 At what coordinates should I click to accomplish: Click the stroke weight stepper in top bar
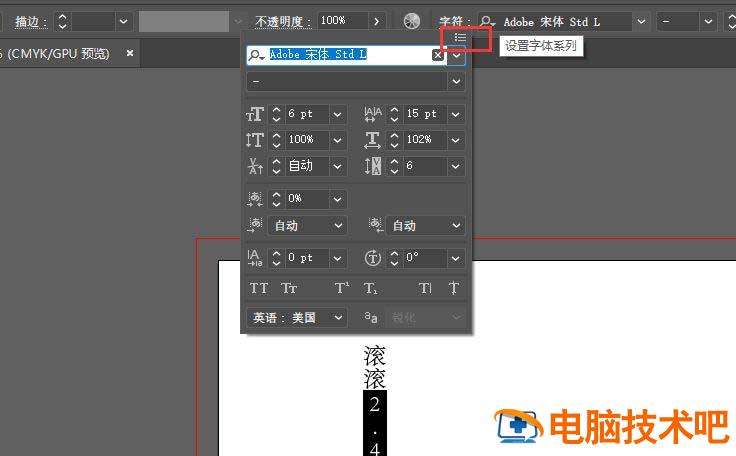point(62,22)
